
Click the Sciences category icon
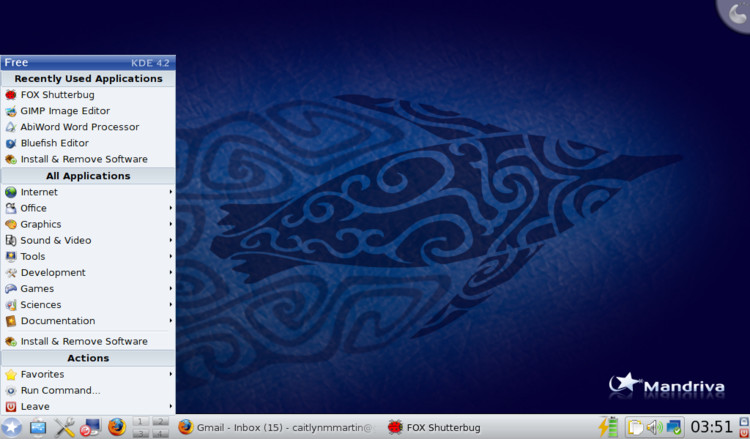tap(11, 305)
